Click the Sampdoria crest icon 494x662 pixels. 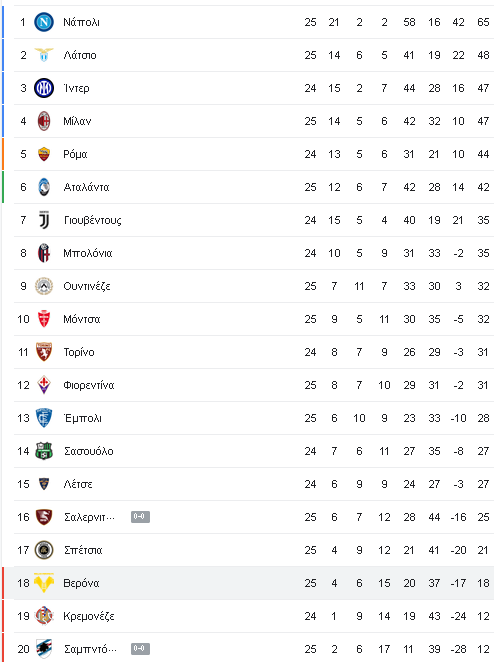(44, 649)
